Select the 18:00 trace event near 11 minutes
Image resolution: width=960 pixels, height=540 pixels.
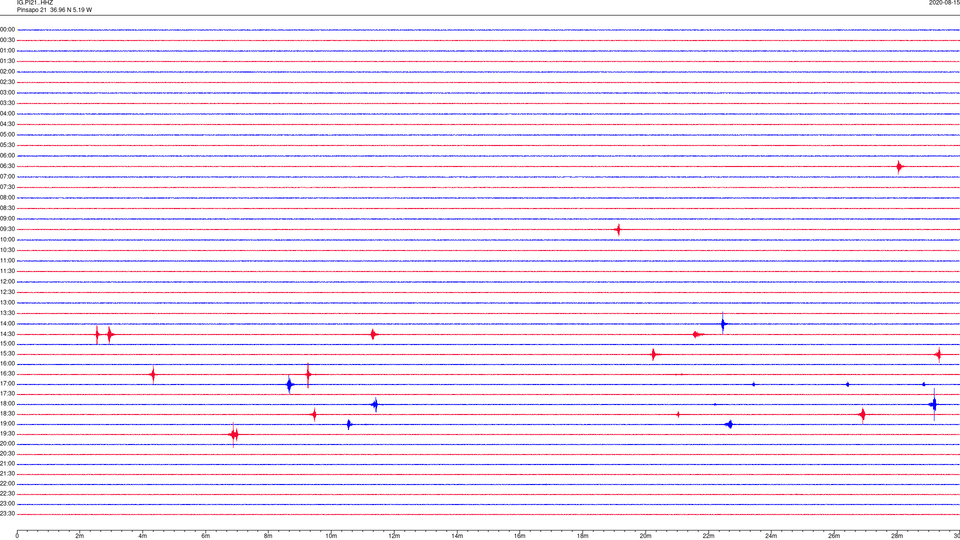[375, 404]
